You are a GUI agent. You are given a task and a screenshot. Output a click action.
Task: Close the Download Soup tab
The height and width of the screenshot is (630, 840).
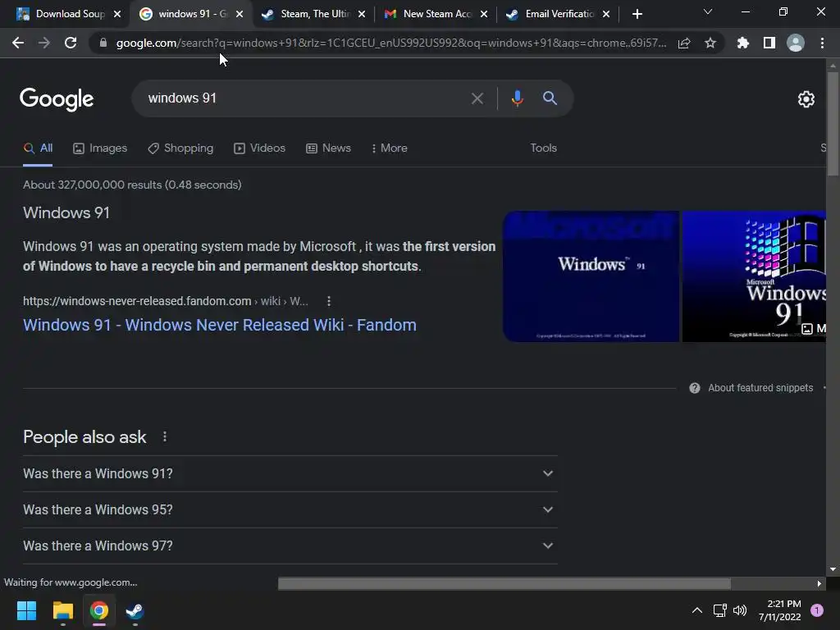(117, 14)
